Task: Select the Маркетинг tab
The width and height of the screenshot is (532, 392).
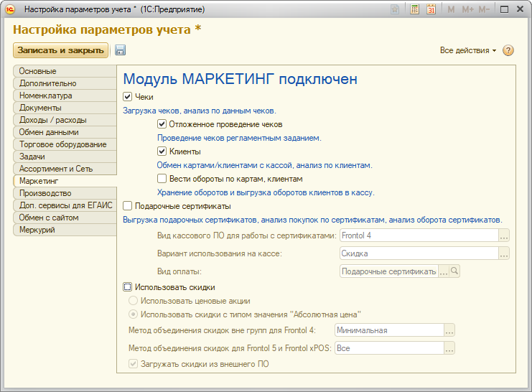Action: click(65, 181)
